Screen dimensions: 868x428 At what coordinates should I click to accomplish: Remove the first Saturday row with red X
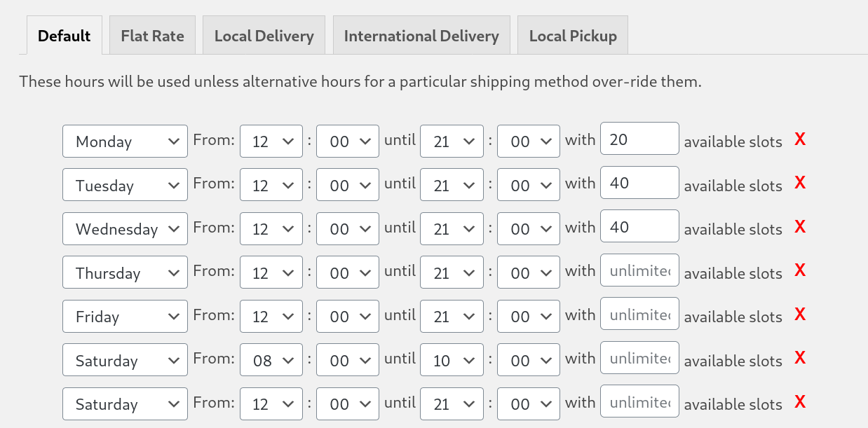pyautogui.click(x=799, y=357)
